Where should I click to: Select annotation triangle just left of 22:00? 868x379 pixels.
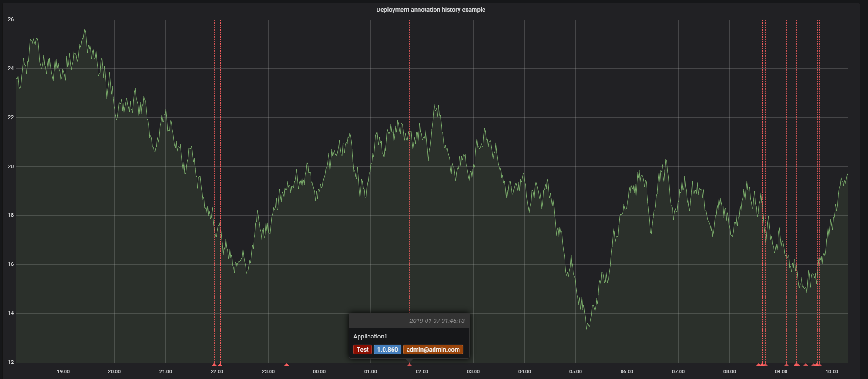[x=214, y=364]
